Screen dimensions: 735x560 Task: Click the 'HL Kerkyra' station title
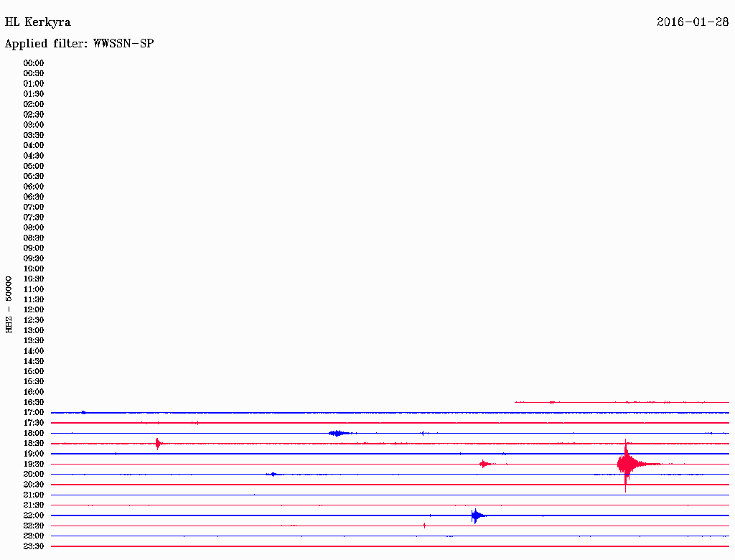[x=38, y=22]
